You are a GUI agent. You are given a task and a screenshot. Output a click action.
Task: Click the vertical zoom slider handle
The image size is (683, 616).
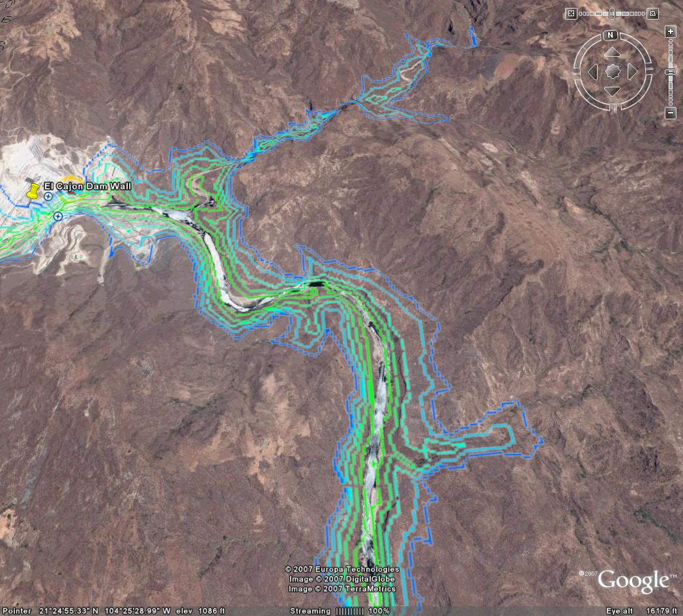pos(671,72)
